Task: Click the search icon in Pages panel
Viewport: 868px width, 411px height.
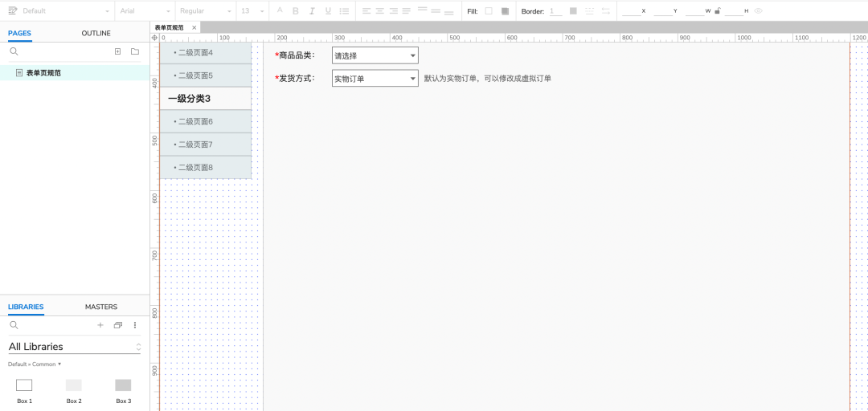Action: click(14, 51)
